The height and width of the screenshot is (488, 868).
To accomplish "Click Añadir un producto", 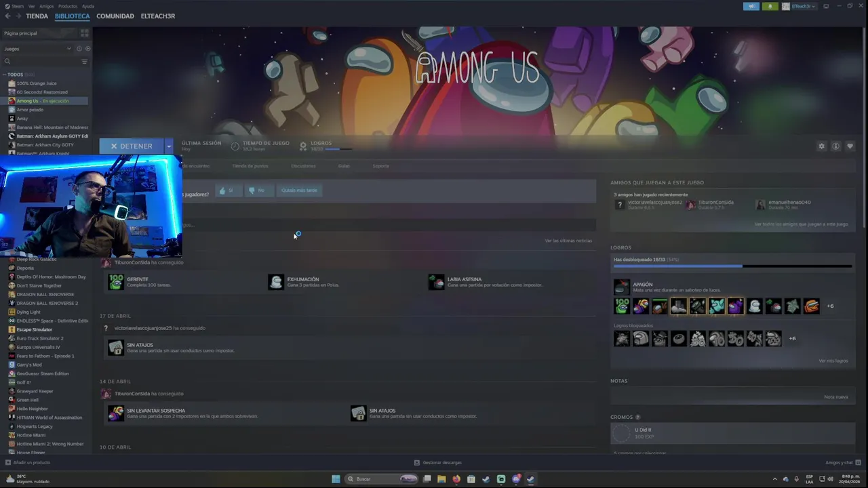I will click(x=28, y=462).
